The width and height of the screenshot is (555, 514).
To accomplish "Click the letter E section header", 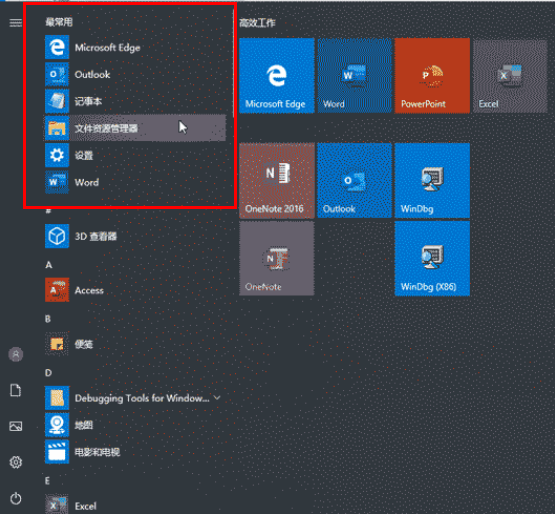I will [47, 481].
